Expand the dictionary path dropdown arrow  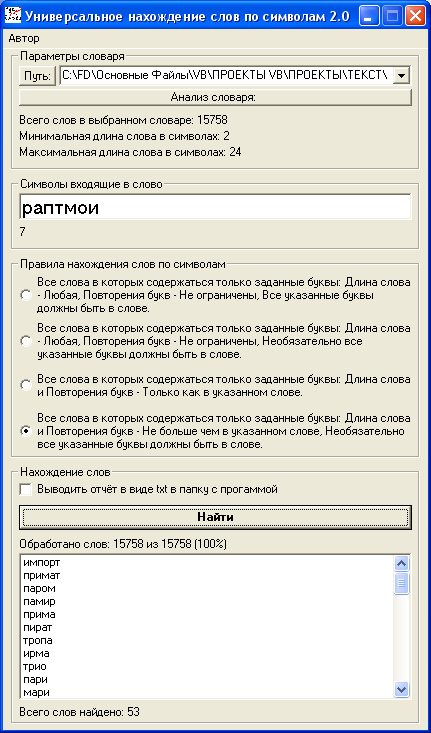coord(402,75)
